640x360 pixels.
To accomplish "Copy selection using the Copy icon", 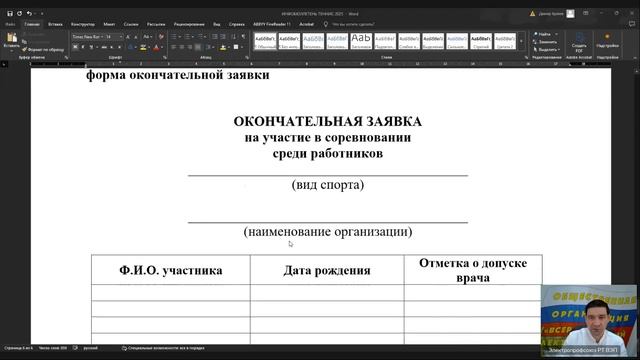I will coord(24,42).
